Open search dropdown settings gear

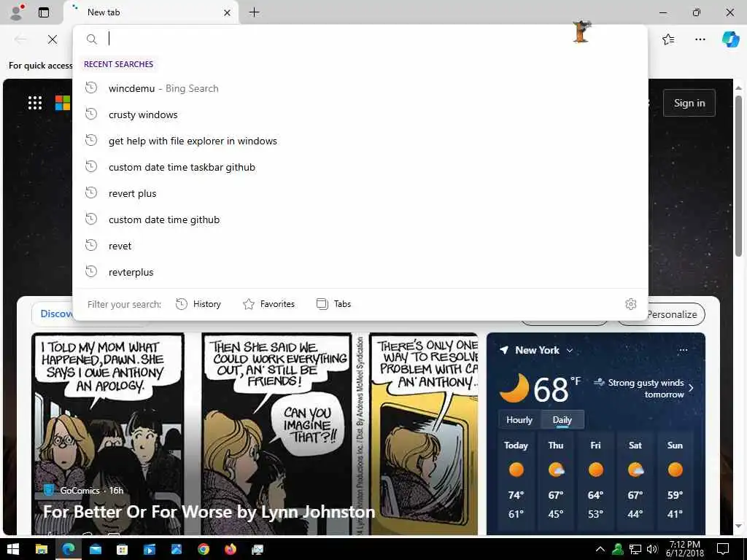tap(631, 304)
